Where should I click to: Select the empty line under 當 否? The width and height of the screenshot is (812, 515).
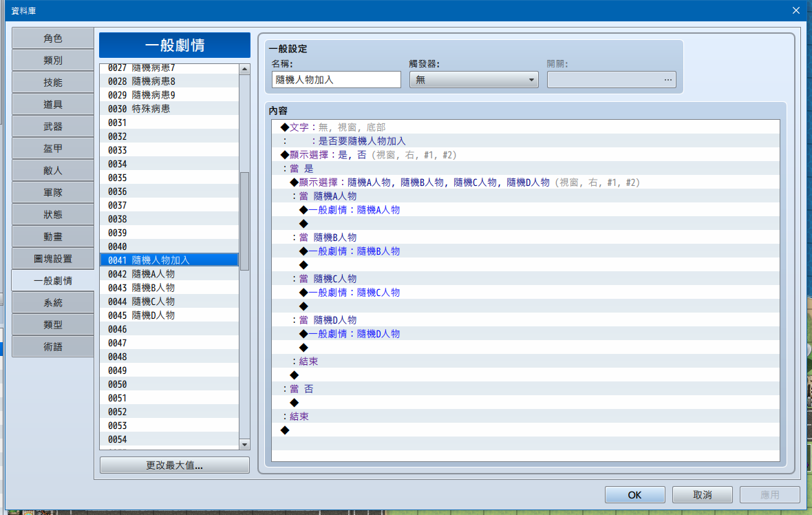(526, 403)
